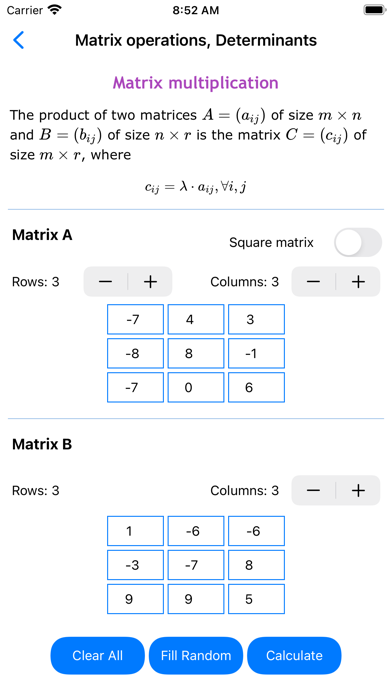Select Matrix B cell containing -3
This screenshot has width=392, height=696.
135,565
